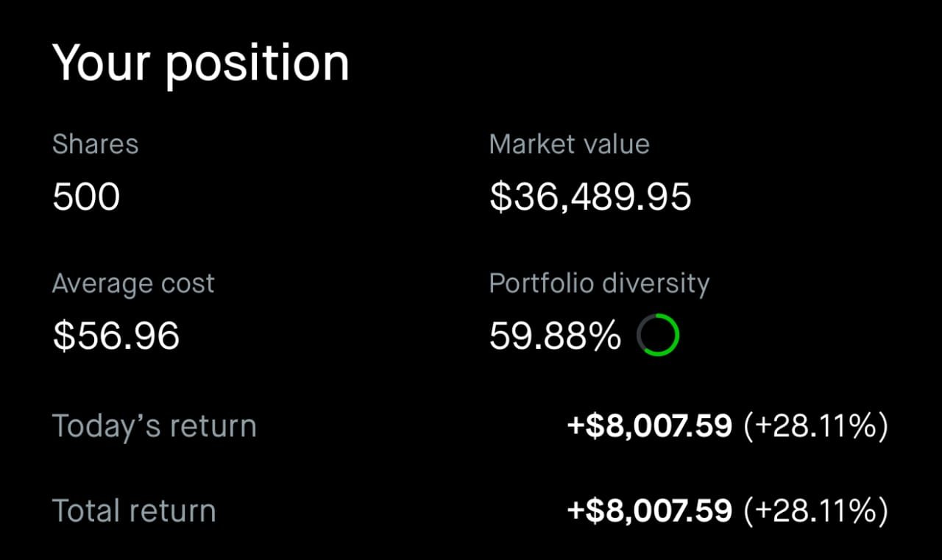Click the word "Market" in the label
This screenshot has width=942, height=560.
coord(534,144)
